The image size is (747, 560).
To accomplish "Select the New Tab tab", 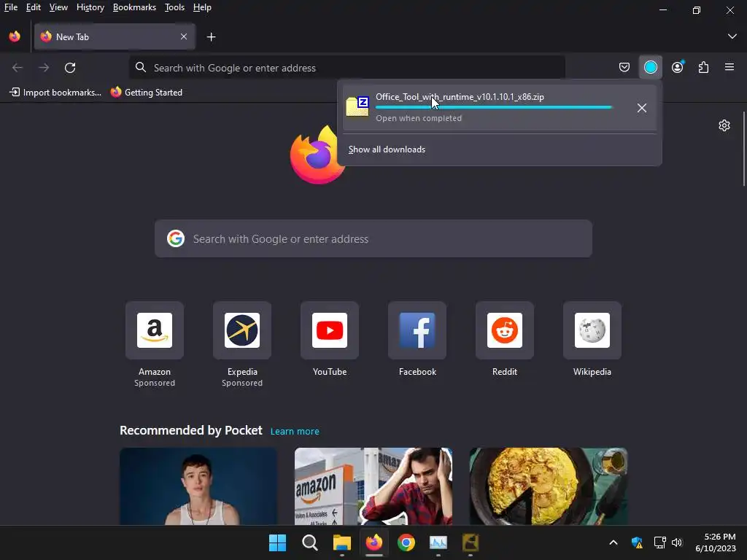I will 115,36.
